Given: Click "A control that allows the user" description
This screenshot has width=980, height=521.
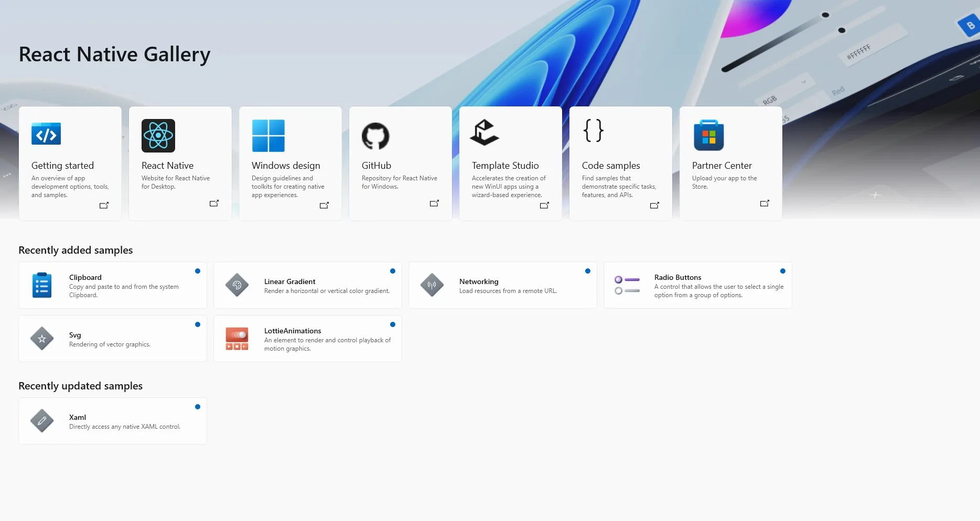Looking at the screenshot, I should pos(719,291).
